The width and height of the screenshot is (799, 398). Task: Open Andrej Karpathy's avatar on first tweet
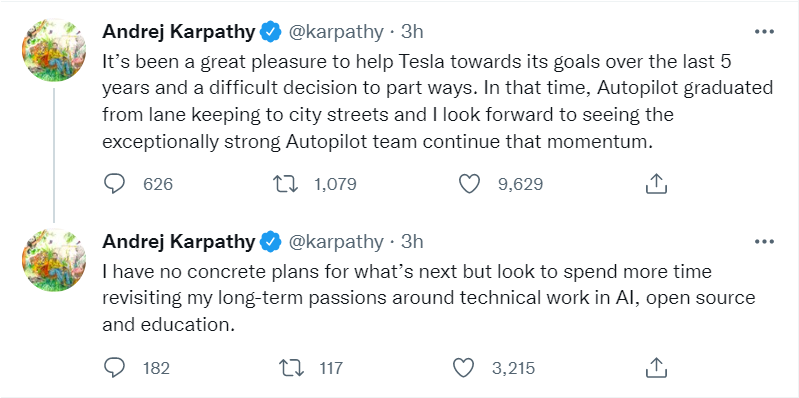(x=54, y=50)
